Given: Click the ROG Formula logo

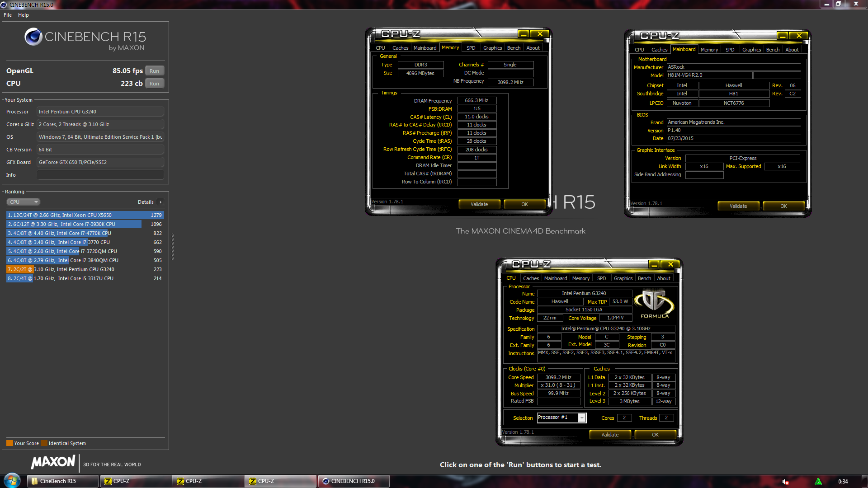Looking at the screenshot, I should [654, 304].
